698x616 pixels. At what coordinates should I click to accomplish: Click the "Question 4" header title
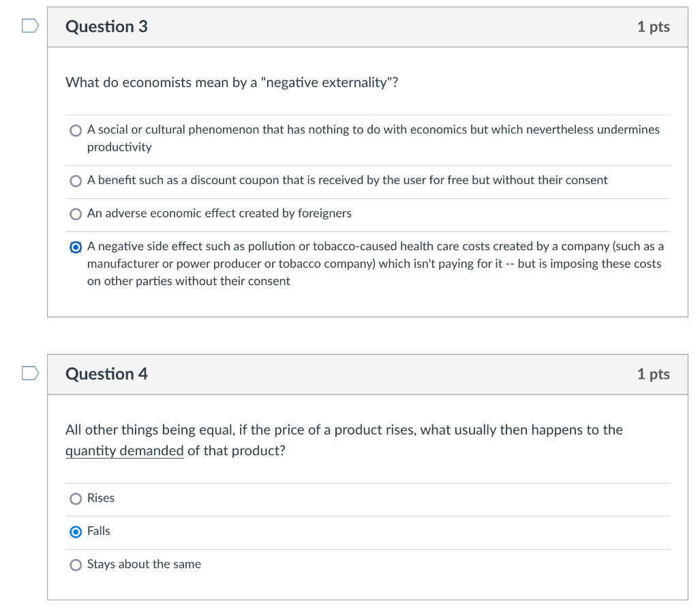(x=106, y=374)
